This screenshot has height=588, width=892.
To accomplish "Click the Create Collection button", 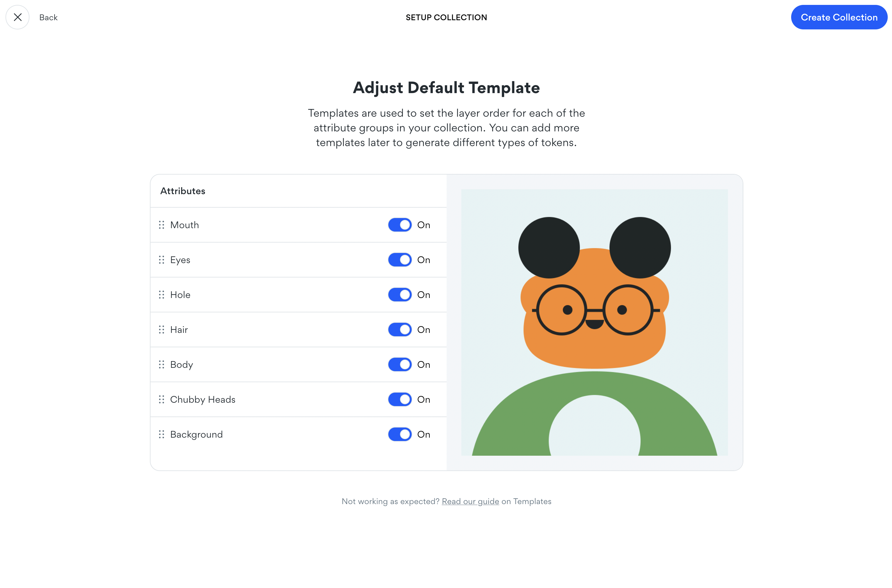I will [x=838, y=17].
